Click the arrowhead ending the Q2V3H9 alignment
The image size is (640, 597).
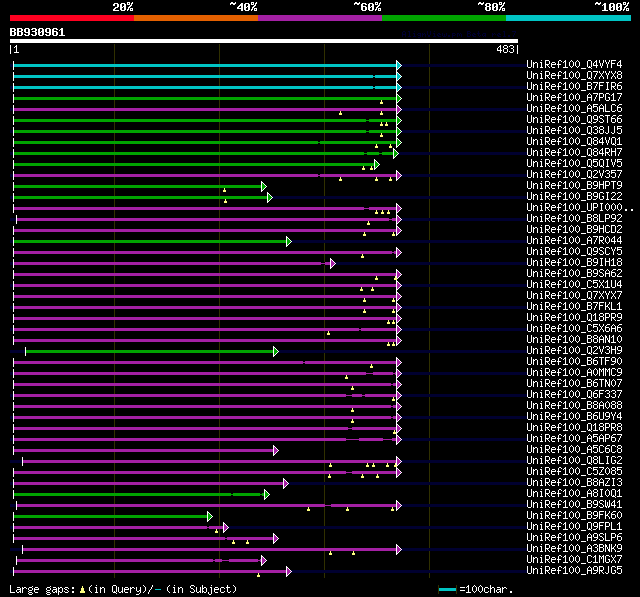[x=276, y=351]
